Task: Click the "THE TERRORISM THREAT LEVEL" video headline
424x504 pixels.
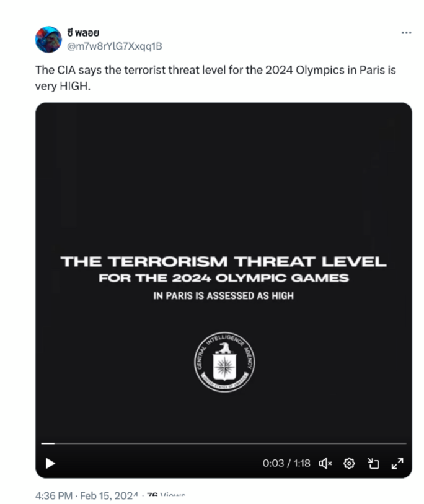Action: tap(223, 261)
